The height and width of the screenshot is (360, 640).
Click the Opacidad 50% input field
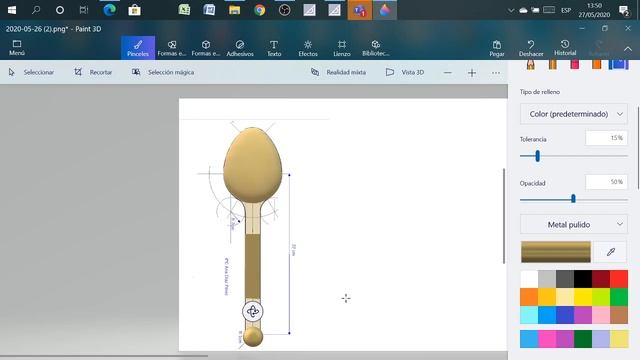pos(606,182)
